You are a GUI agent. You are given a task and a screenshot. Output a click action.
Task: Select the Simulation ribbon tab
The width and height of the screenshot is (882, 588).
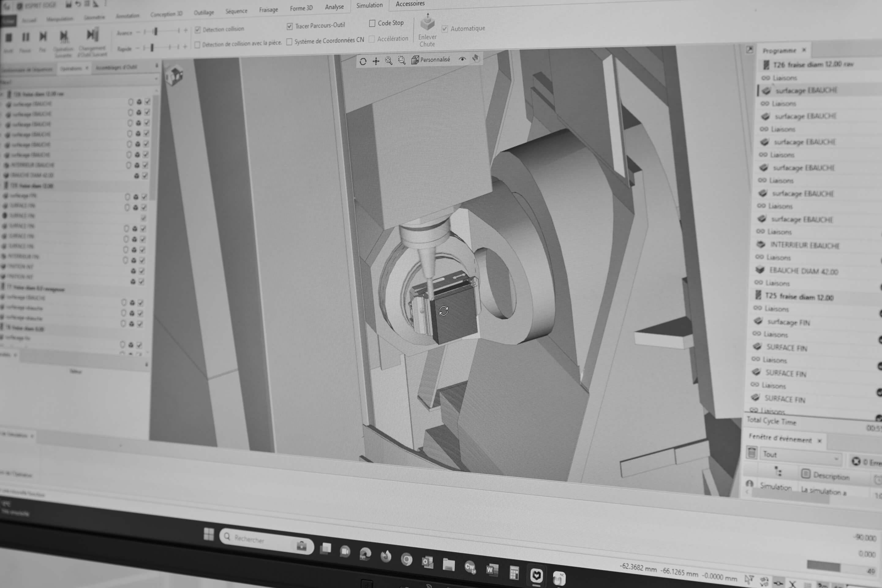[369, 5]
